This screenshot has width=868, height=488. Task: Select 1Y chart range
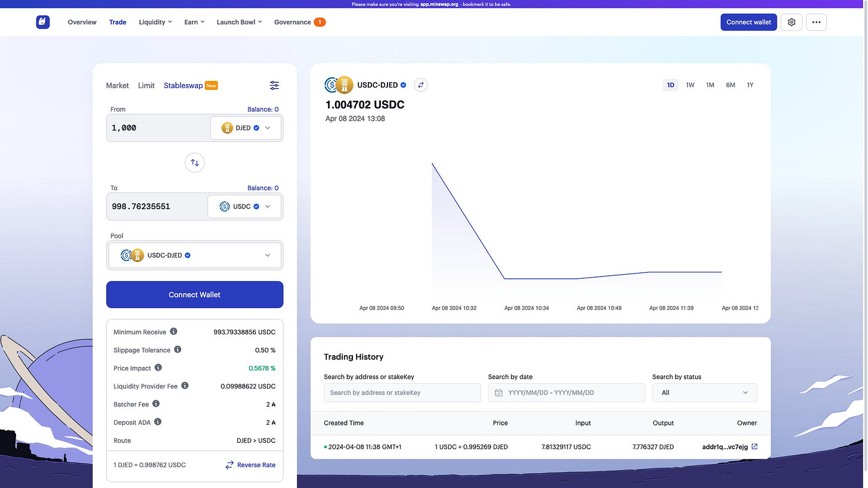pyautogui.click(x=750, y=85)
